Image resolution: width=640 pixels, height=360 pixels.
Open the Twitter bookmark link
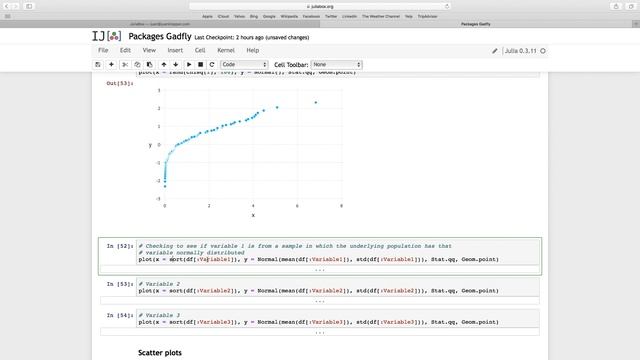(331, 16)
